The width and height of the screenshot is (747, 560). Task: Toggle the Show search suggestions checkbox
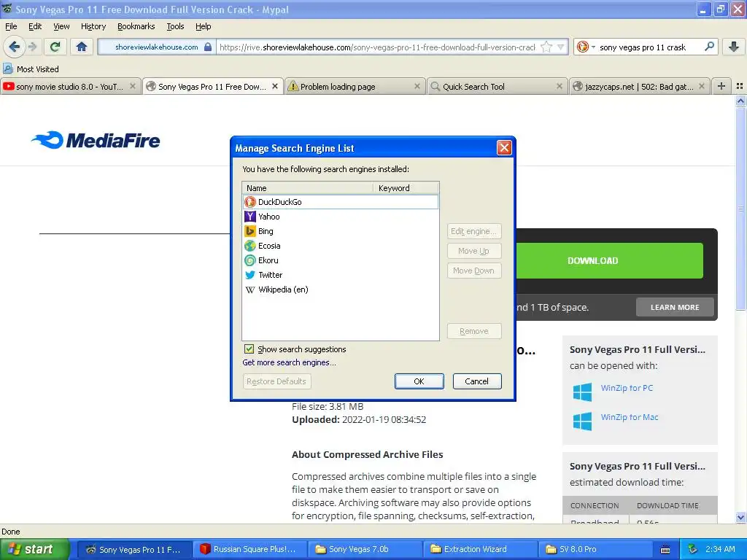(249, 349)
